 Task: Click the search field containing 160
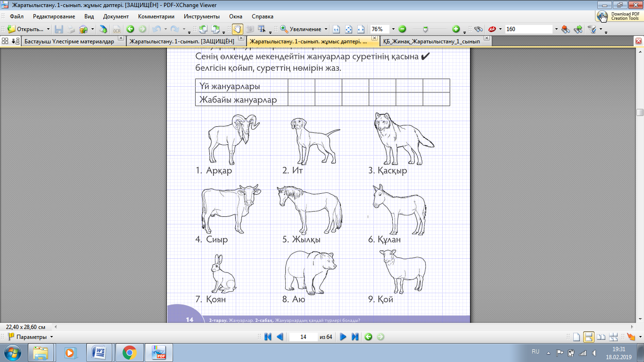click(x=528, y=29)
